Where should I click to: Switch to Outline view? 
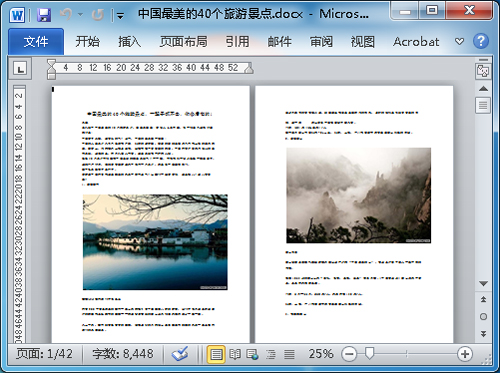[271, 354]
